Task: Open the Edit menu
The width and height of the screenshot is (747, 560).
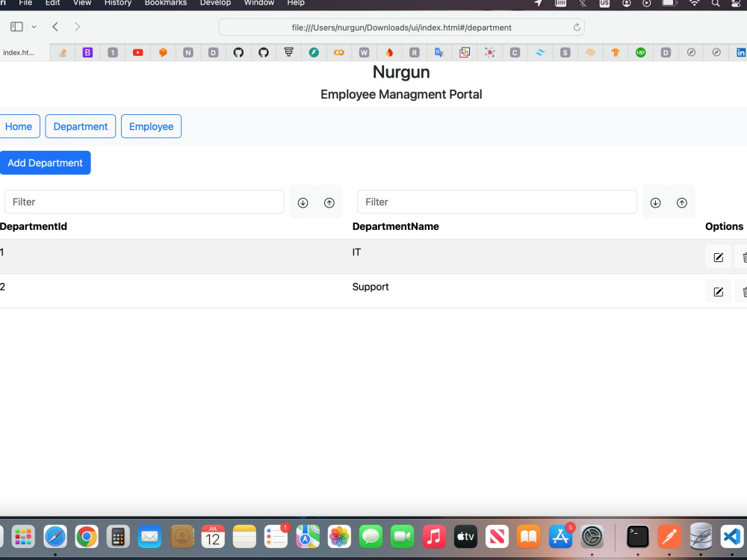Action: click(x=52, y=3)
